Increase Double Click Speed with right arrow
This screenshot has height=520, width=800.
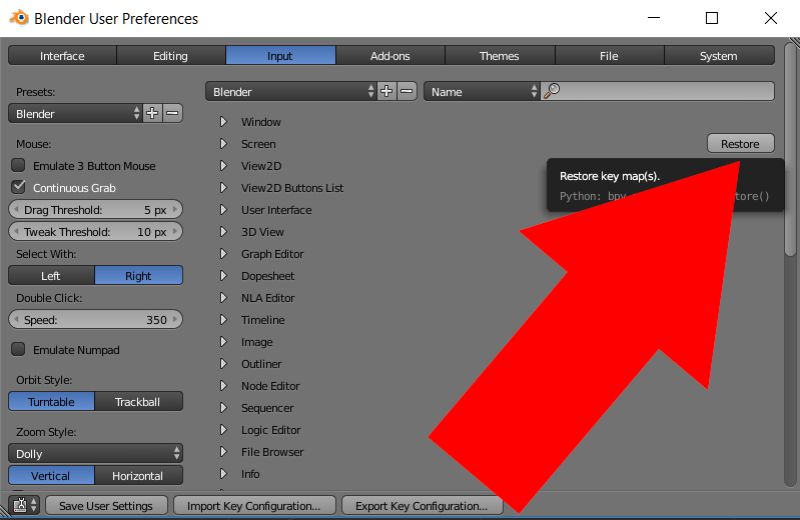(175, 319)
